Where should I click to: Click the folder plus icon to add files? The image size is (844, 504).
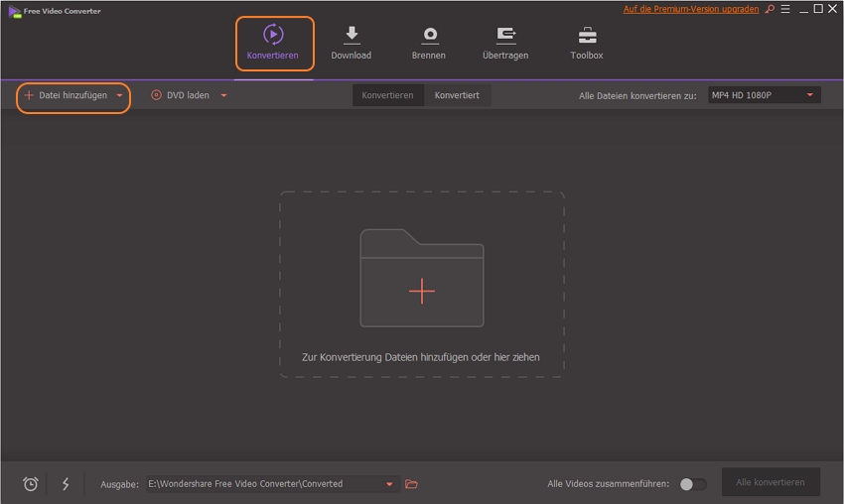coord(422,278)
